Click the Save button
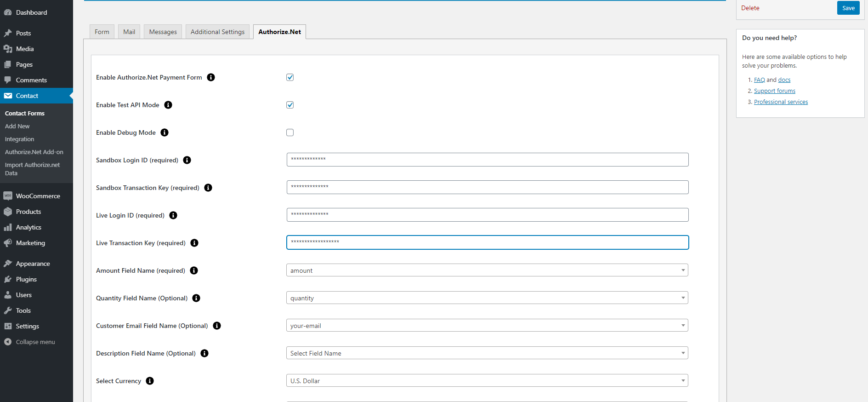The image size is (868, 402). tap(848, 8)
